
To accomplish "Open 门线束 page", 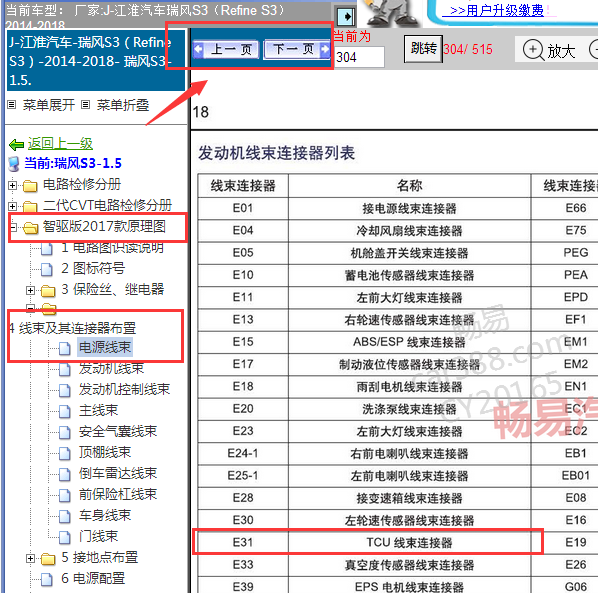I will click(x=98, y=536).
